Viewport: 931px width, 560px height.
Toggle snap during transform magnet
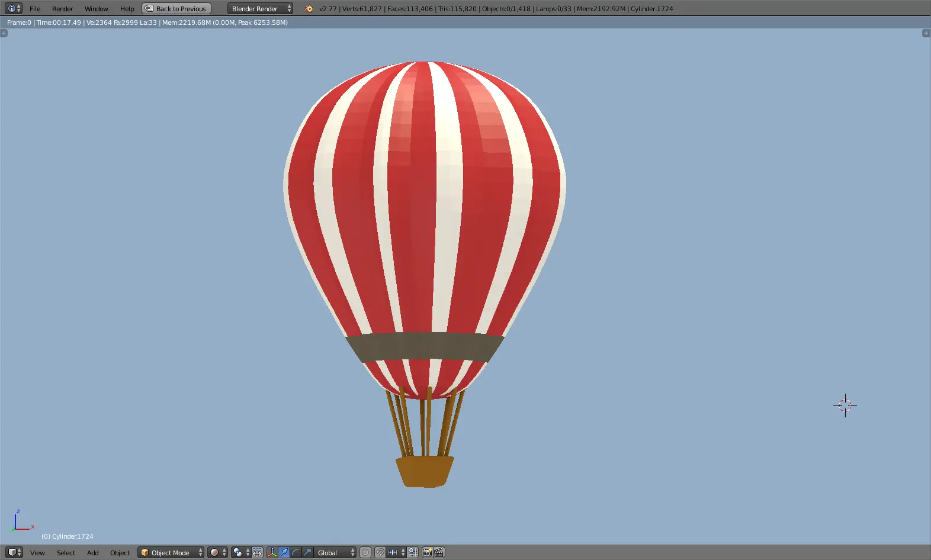point(380,552)
